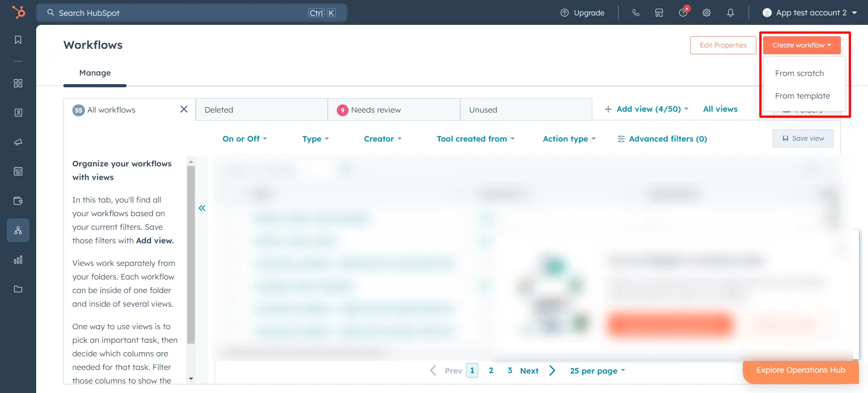Open the CRM contacts icon in the sidebar
This screenshot has width=868, height=393.
coord(18,113)
